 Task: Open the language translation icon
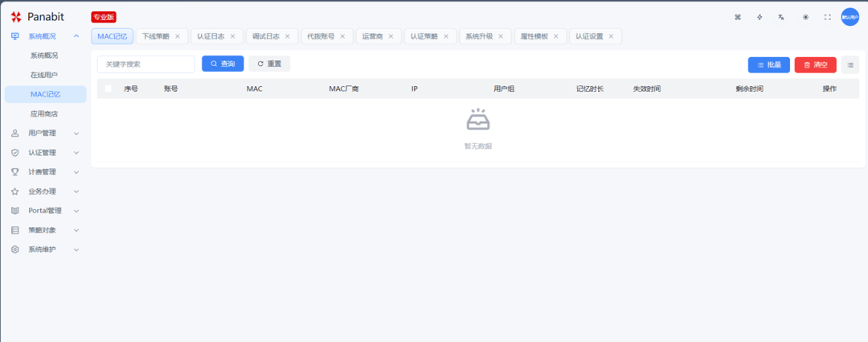tap(781, 17)
